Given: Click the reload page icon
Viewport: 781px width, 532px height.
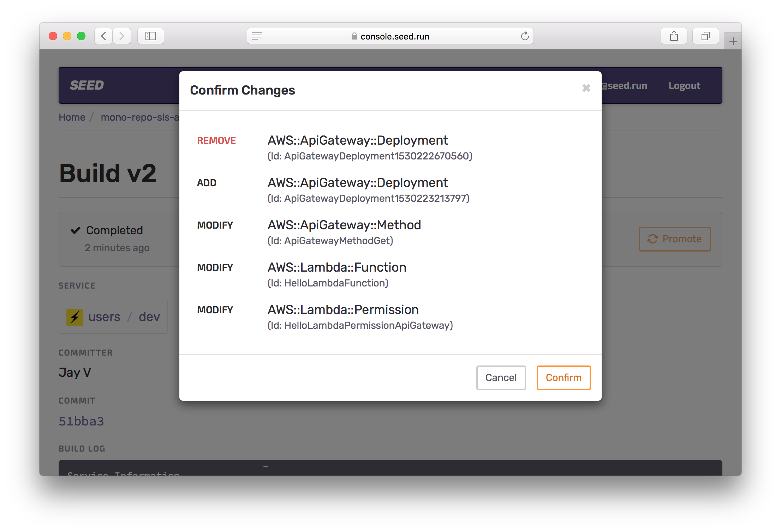Looking at the screenshot, I should click(x=525, y=36).
